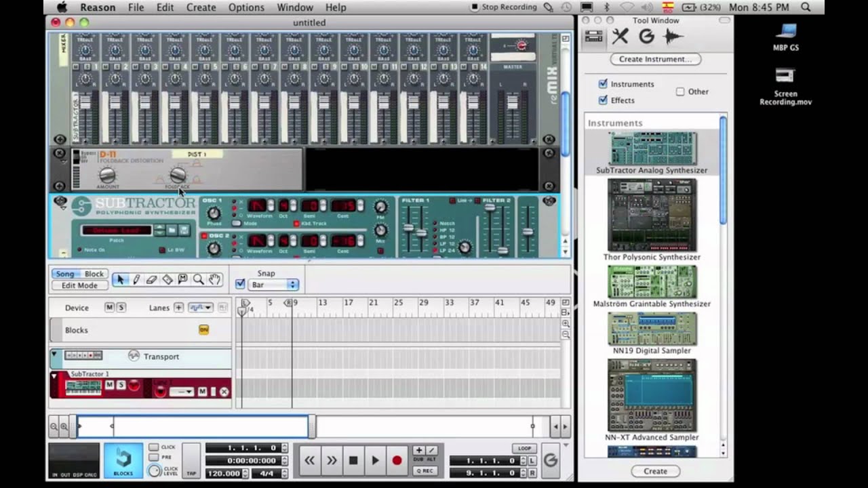Screen dimensions: 868x488
Task: Click the SubTractor 1 track device icon
Action: (x=83, y=387)
